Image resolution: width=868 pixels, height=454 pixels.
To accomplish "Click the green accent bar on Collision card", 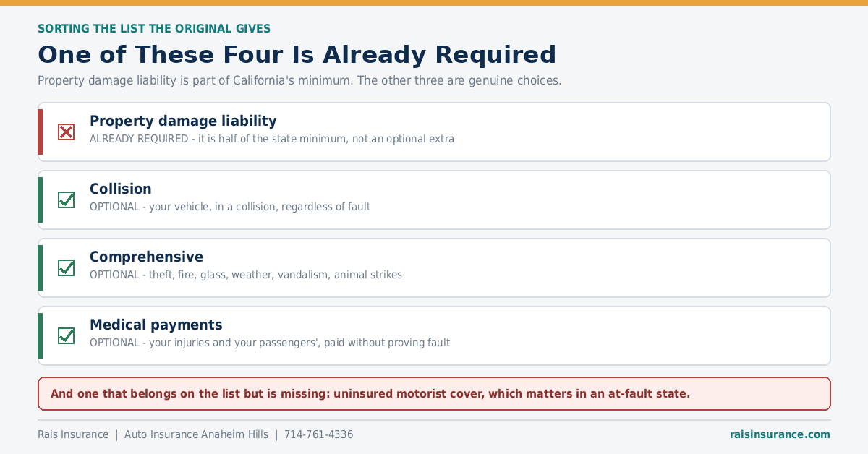I will coord(40,200).
